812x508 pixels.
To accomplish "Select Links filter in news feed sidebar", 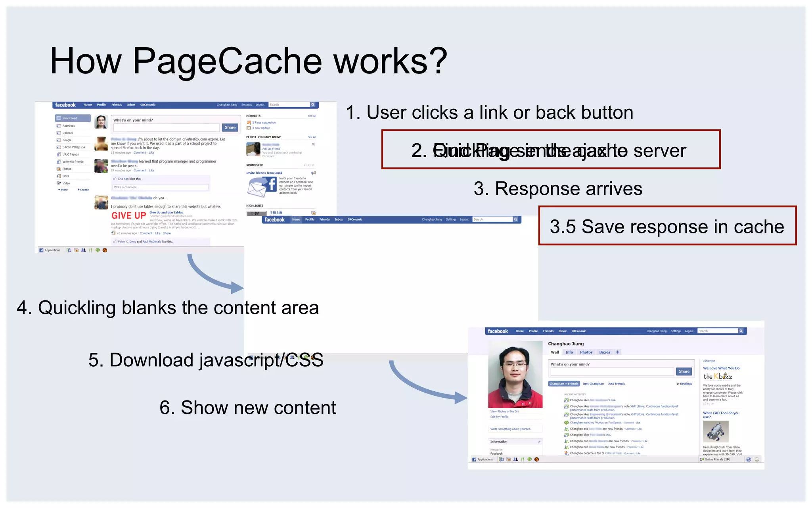I will point(63,176).
